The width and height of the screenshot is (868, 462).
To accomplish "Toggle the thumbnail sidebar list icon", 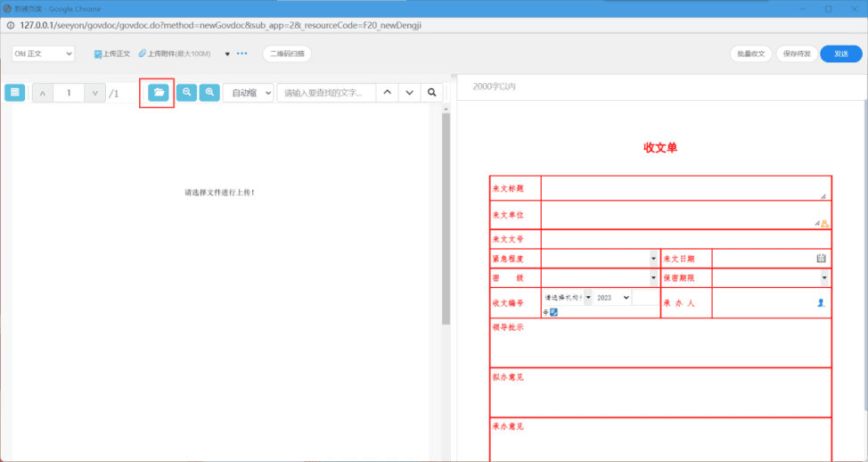I will coord(15,93).
